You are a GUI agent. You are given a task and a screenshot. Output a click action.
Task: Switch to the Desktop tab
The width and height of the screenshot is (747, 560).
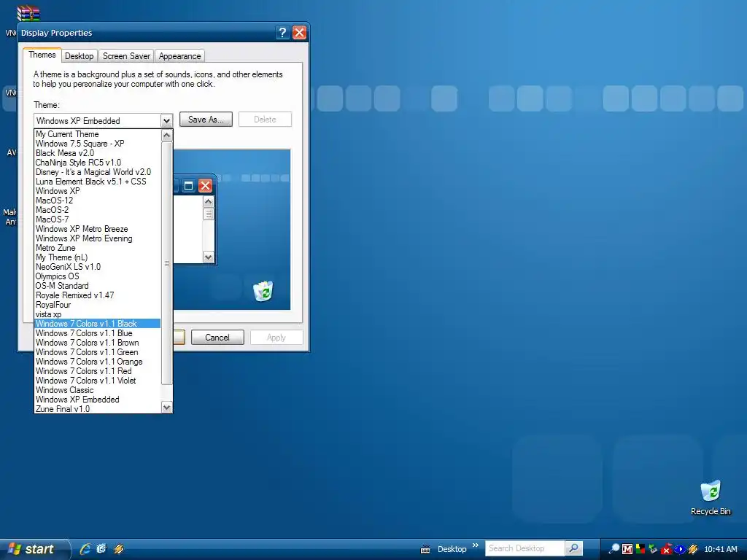point(79,56)
